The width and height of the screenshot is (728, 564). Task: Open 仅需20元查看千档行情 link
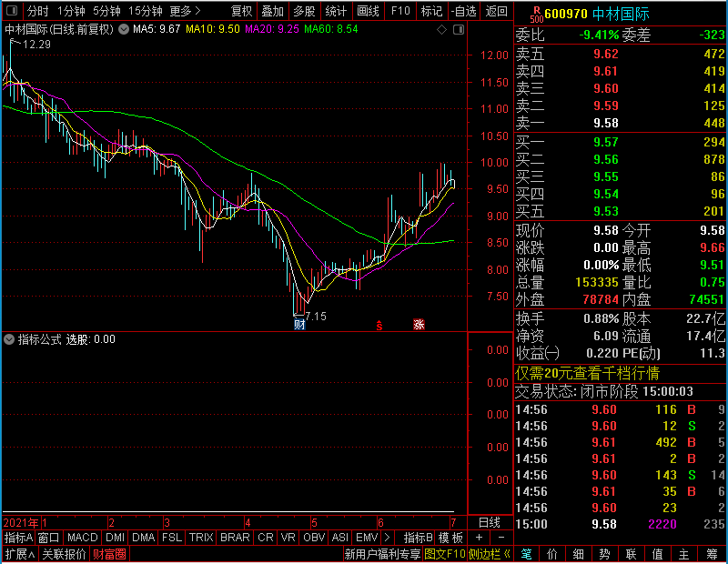(587, 373)
